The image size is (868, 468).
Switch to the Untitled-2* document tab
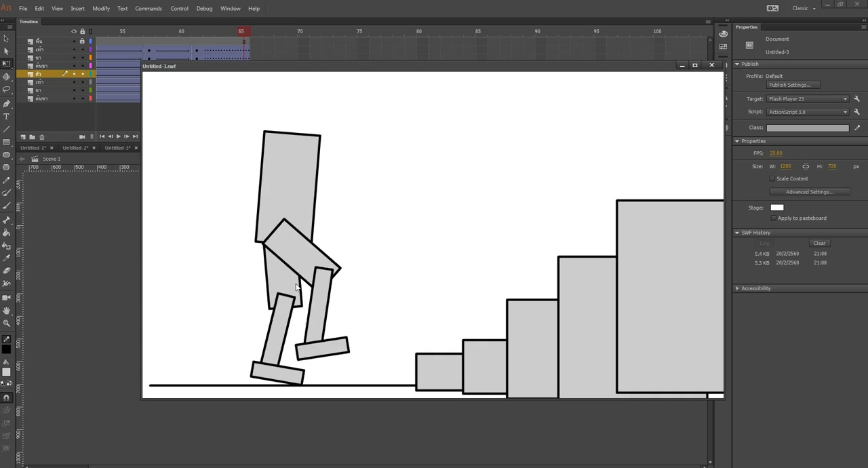point(75,148)
